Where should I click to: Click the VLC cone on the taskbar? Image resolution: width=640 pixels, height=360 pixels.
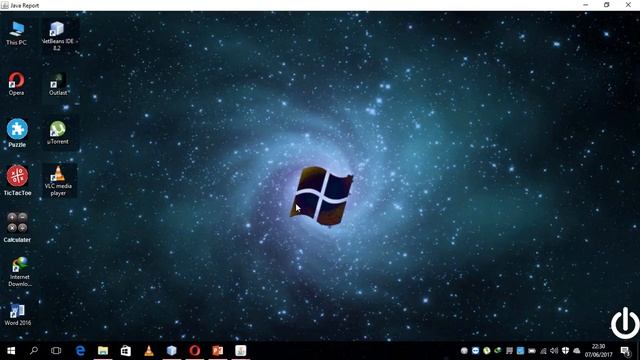pos(149,351)
